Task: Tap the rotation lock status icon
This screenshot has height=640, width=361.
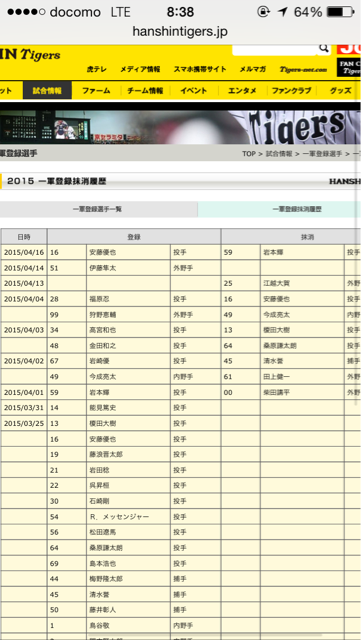Action: tap(263, 12)
